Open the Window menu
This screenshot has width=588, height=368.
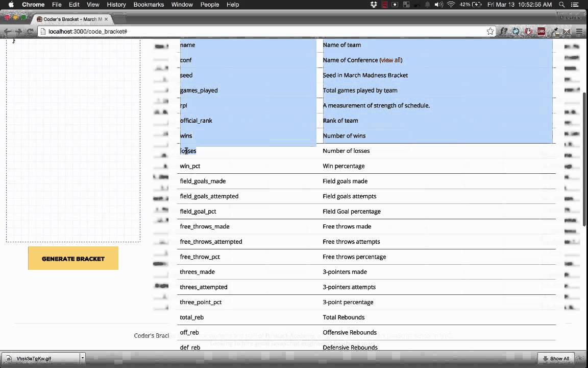tap(182, 5)
